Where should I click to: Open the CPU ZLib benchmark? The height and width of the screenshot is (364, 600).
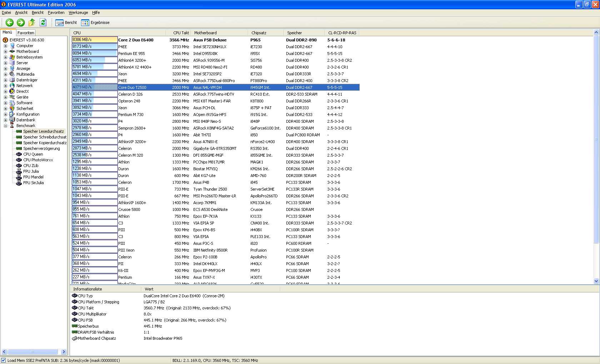31,166
